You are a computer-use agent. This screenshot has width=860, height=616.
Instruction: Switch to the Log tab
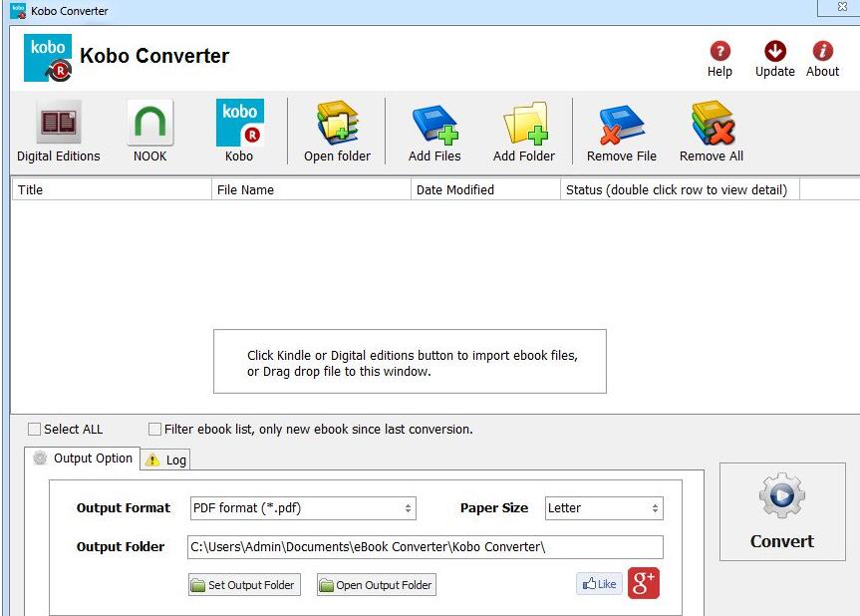(x=165, y=460)
